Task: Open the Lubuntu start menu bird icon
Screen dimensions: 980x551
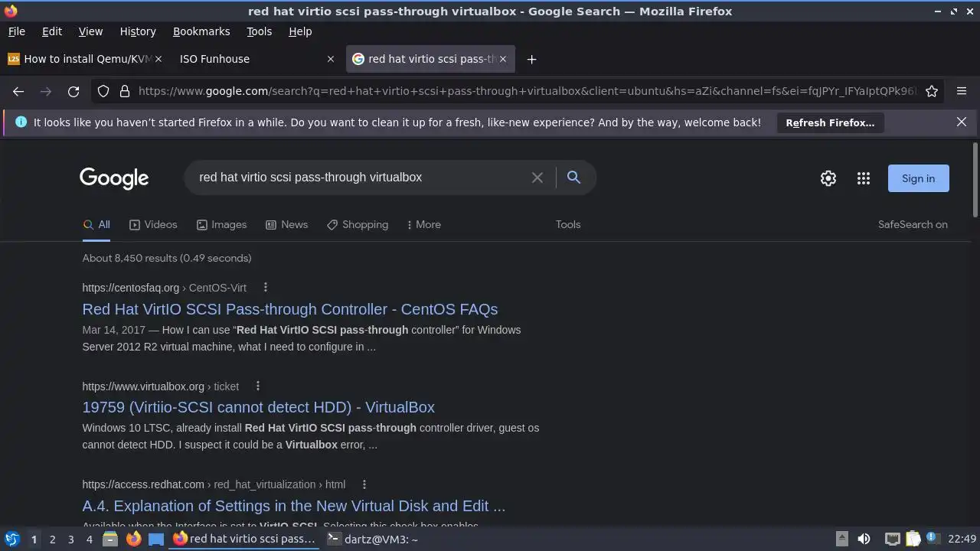Action: click(x=11, y=539)
